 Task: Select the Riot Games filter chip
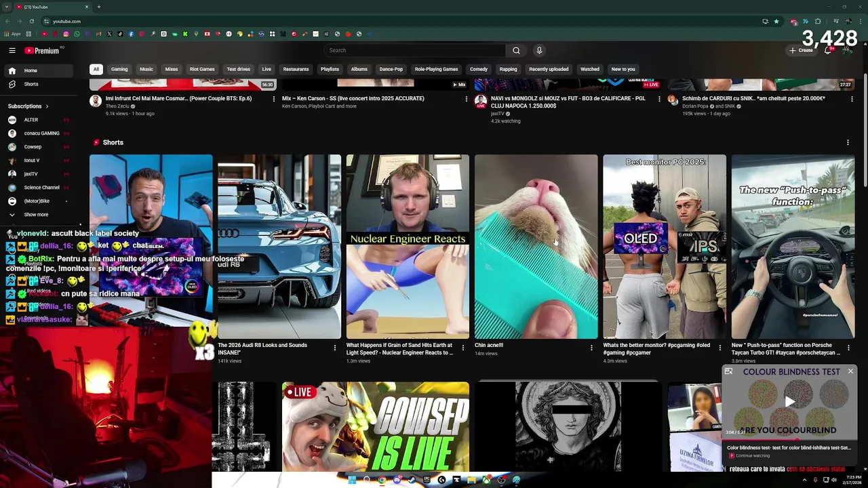point(202,69)
